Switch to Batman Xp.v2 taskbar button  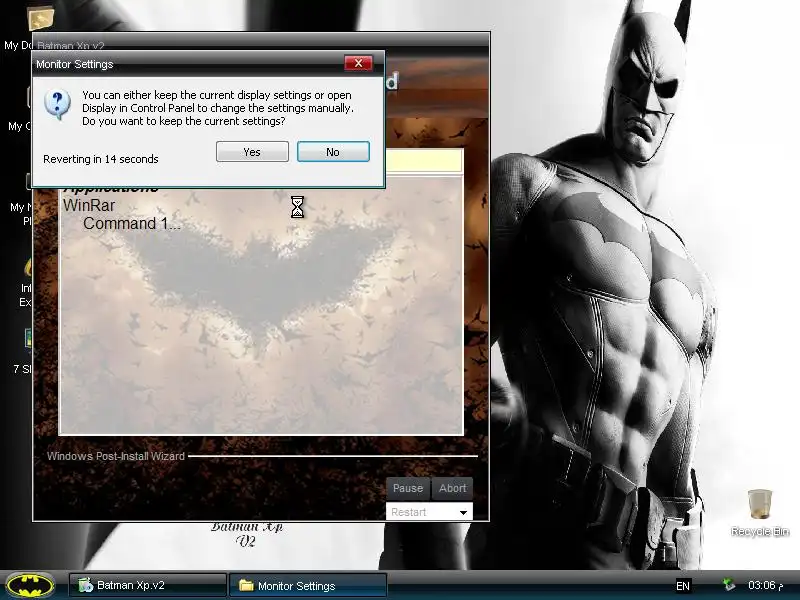tap(147, 585)
